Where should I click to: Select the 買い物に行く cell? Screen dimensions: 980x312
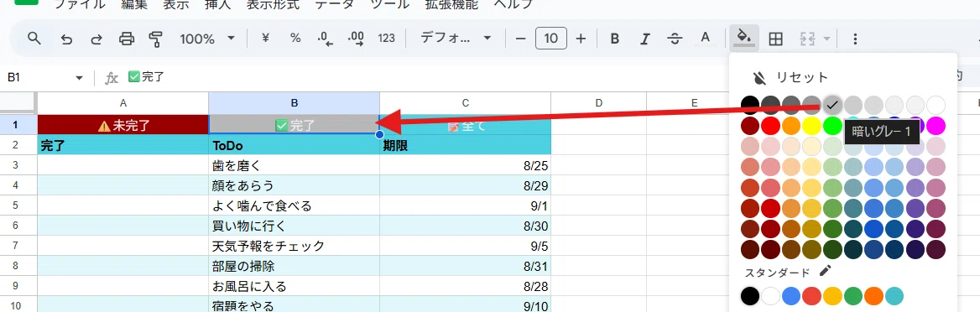295,226
